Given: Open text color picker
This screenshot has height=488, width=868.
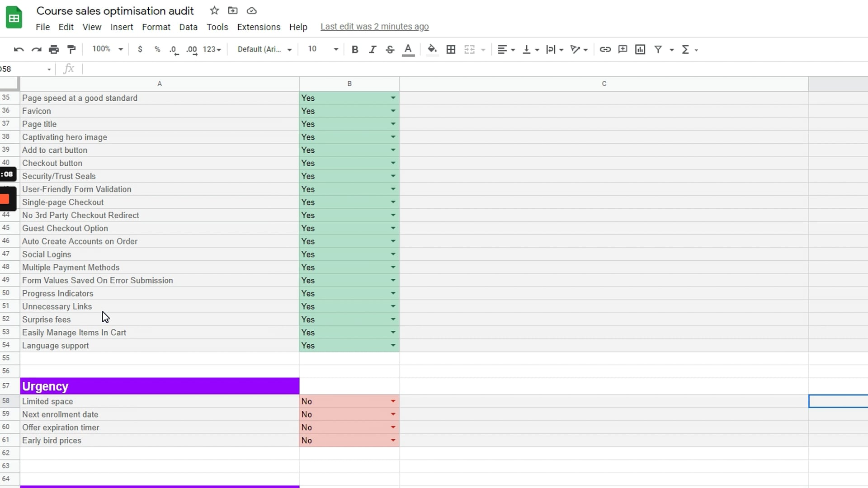Looking at the screenshot, I should coord(408,50).
